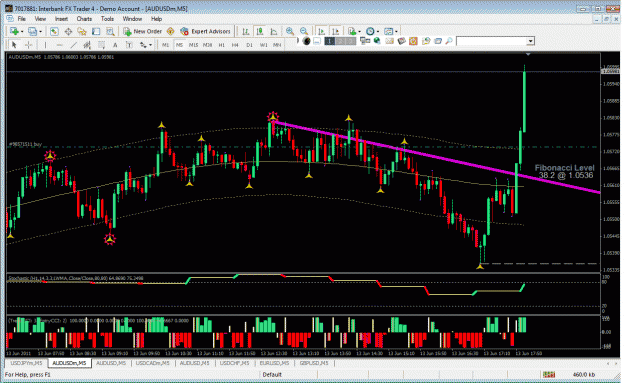Open the Templates icon

point(389,31)
